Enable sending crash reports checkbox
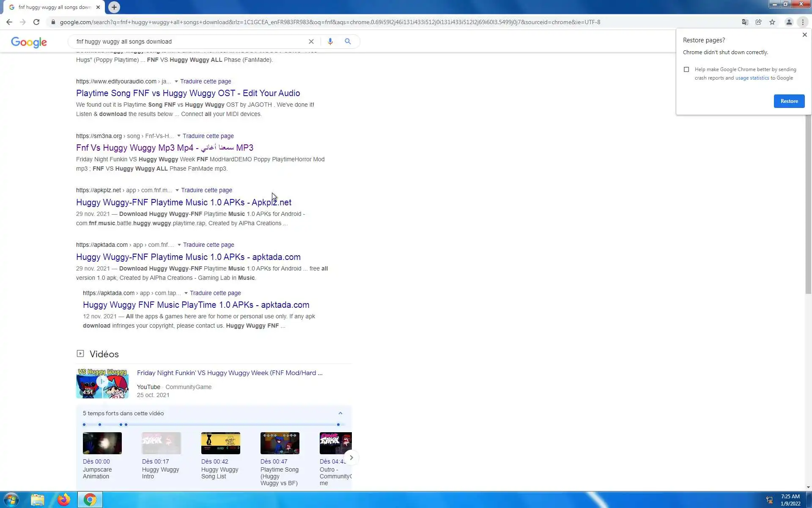812x508 pixels. pyautogui.click(x=686, y=69)
